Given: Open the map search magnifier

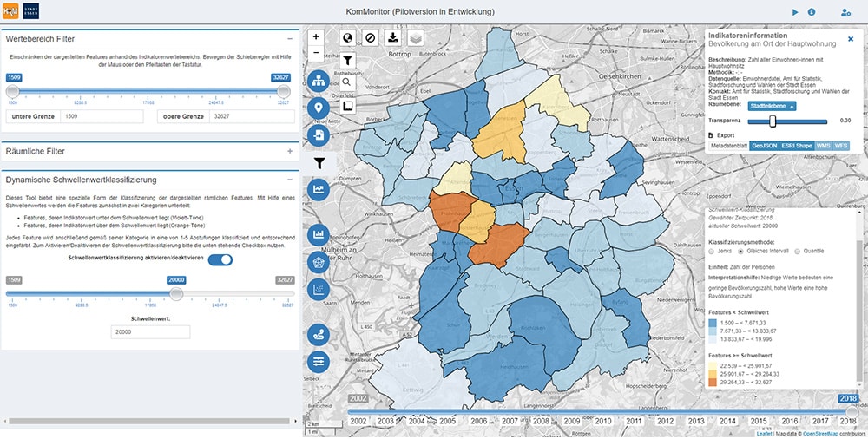Looking at the screenshot, I should click(x=347, y=83).
